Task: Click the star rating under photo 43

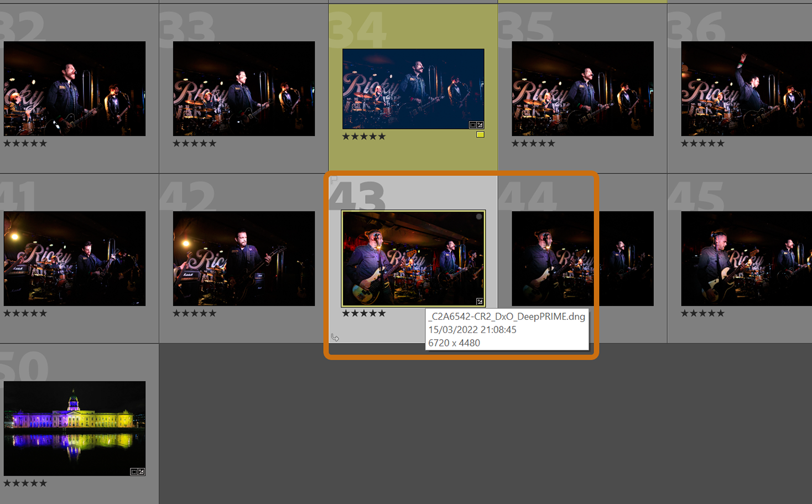Action: point(364,313)
